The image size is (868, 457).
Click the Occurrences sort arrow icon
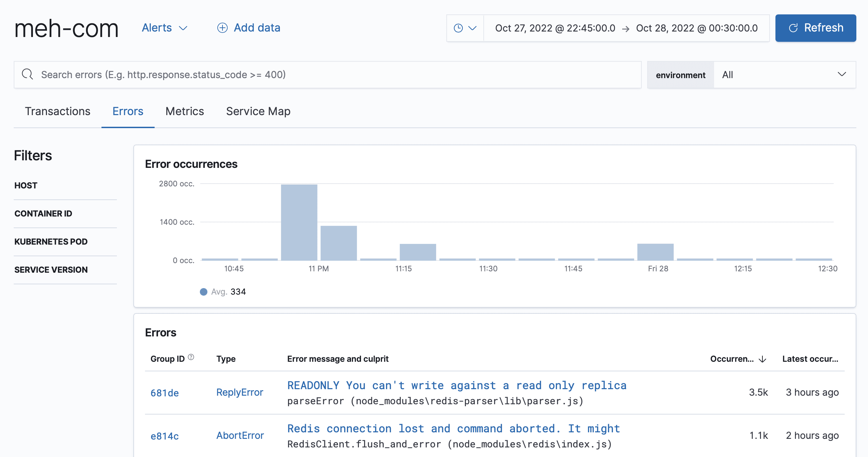point(762,359)
